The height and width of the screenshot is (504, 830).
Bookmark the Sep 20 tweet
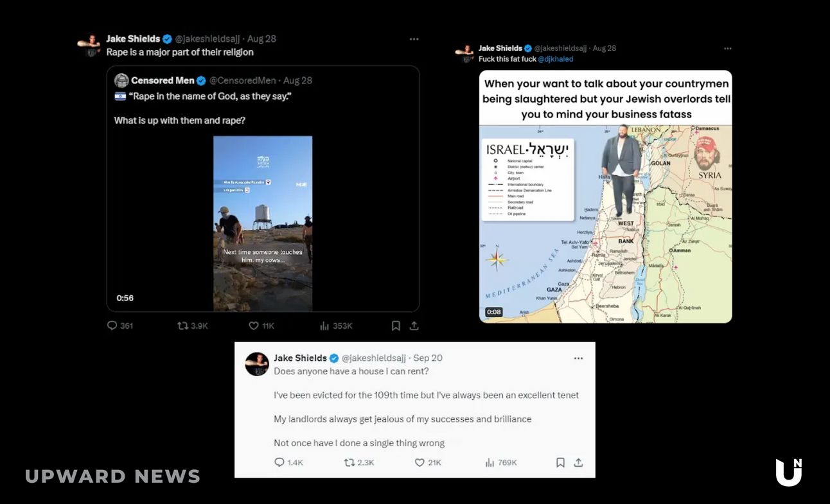pyautogui.click(x=560, y=462)
